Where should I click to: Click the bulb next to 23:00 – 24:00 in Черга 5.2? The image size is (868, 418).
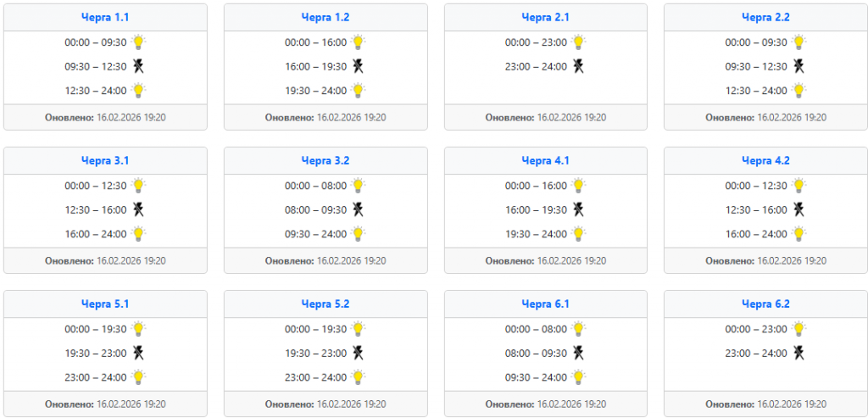tap(359, 377)
